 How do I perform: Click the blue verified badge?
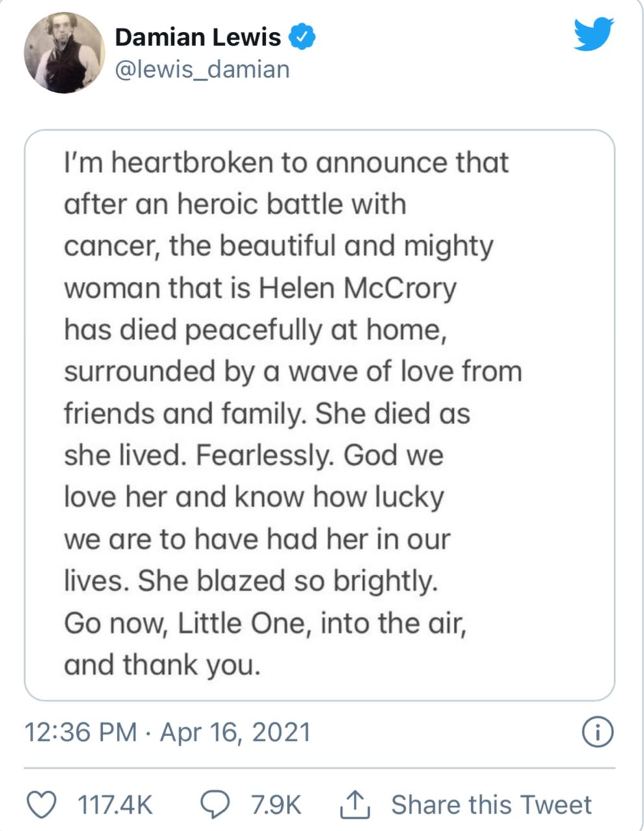point(301,36)
